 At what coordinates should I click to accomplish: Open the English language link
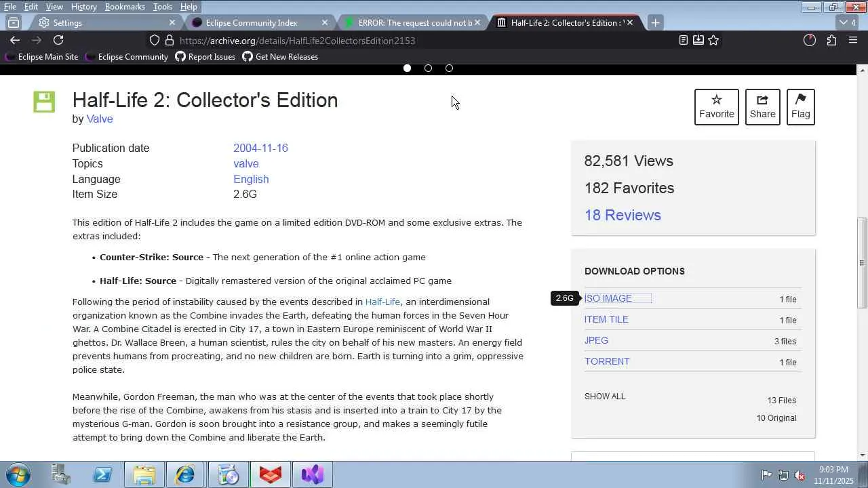[251, 180]
